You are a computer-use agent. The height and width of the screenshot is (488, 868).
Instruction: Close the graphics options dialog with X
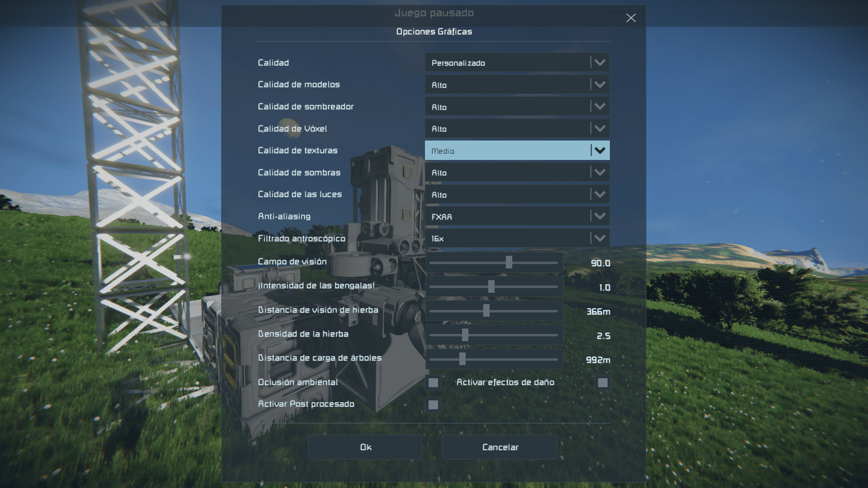(x=631, y=18)
